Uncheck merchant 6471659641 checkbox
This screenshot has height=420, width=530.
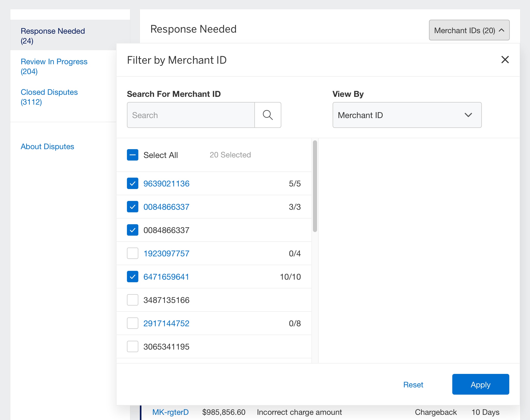point(133,277)
